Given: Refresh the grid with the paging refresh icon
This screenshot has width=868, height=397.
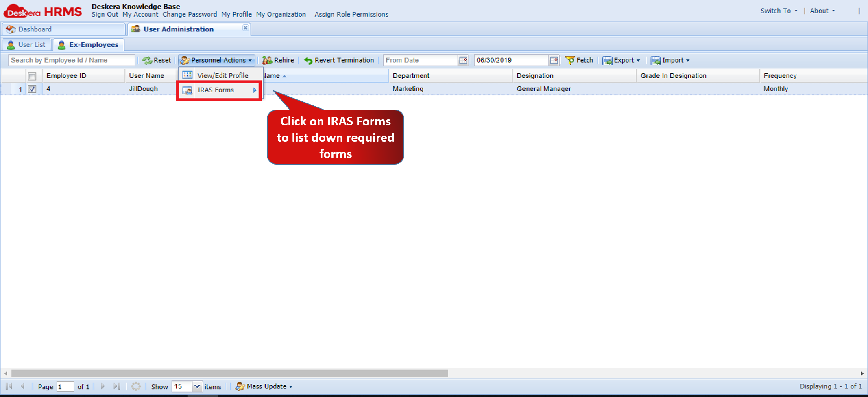Looking at the screenshot, I should (x=136, y=386).
